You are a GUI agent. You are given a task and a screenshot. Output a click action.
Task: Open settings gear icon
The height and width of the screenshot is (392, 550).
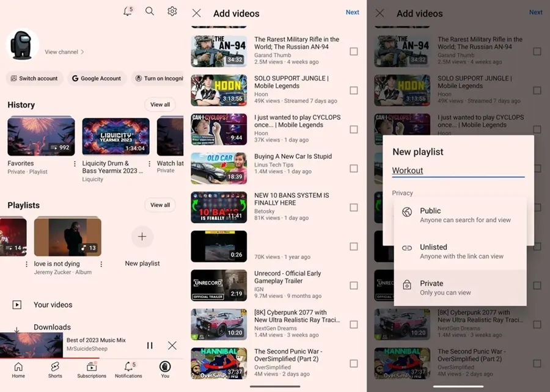pyautogui.click(x=172, y=11)
